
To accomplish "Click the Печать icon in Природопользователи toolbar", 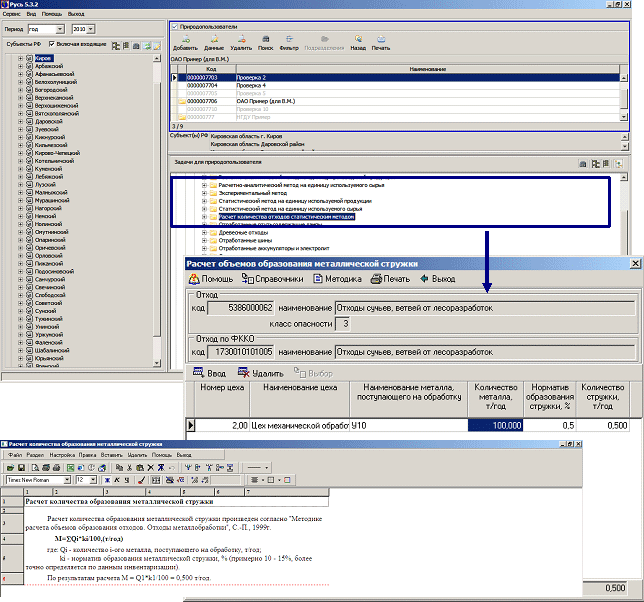I will tap(381, 42).
